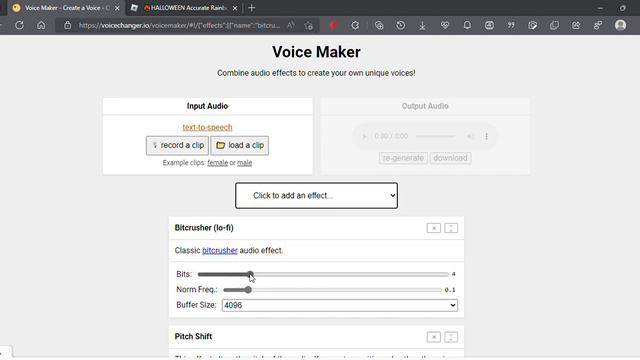This screenshot has height=360, width=640.
Task: Open the Buffer Size dropdown
Action: (x=340, y=305)
